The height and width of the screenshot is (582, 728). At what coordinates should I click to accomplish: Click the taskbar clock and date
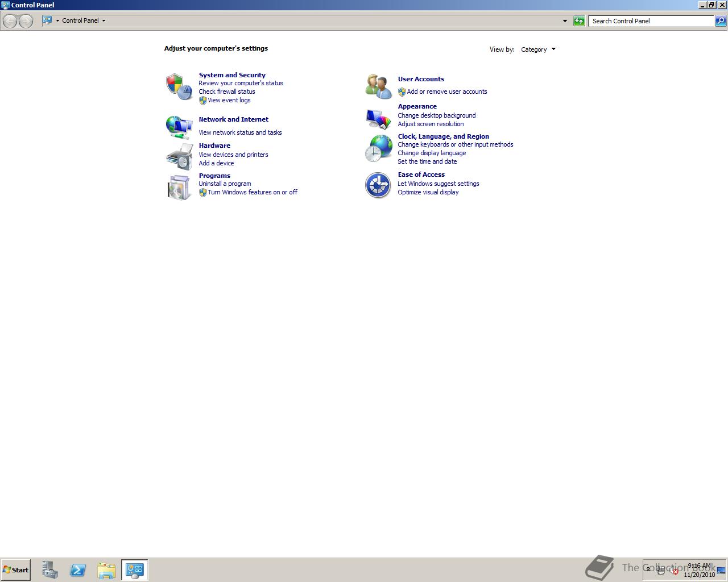point(699,570)
